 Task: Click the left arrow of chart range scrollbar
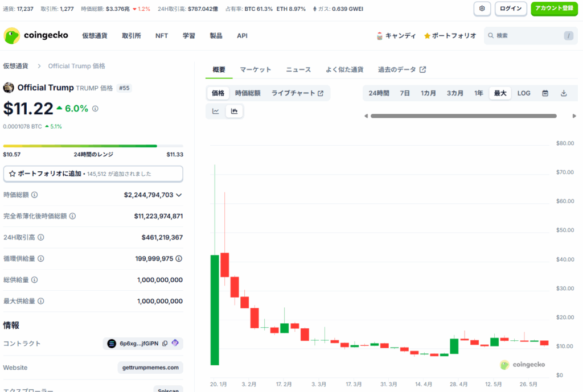tap(366, 116)
